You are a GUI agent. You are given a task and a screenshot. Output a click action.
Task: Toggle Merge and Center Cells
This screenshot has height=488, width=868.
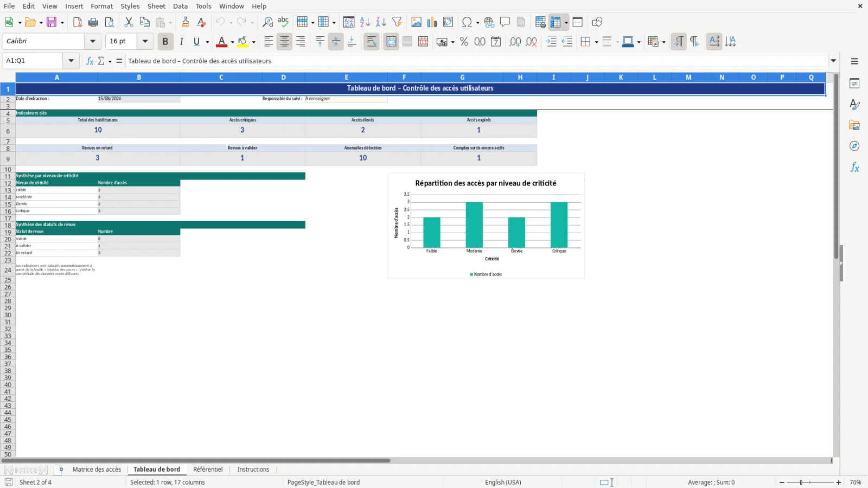tap(391, 42)
